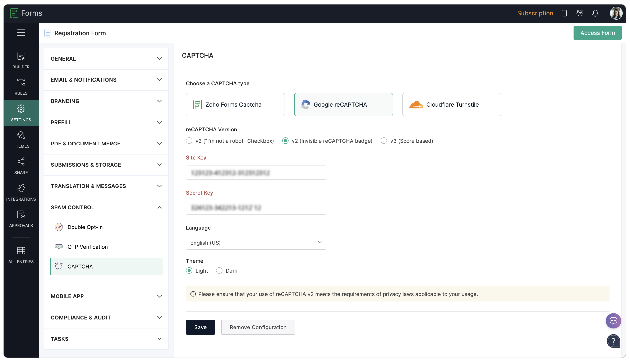Open the Builder section icon

click(x=21, y=60)
